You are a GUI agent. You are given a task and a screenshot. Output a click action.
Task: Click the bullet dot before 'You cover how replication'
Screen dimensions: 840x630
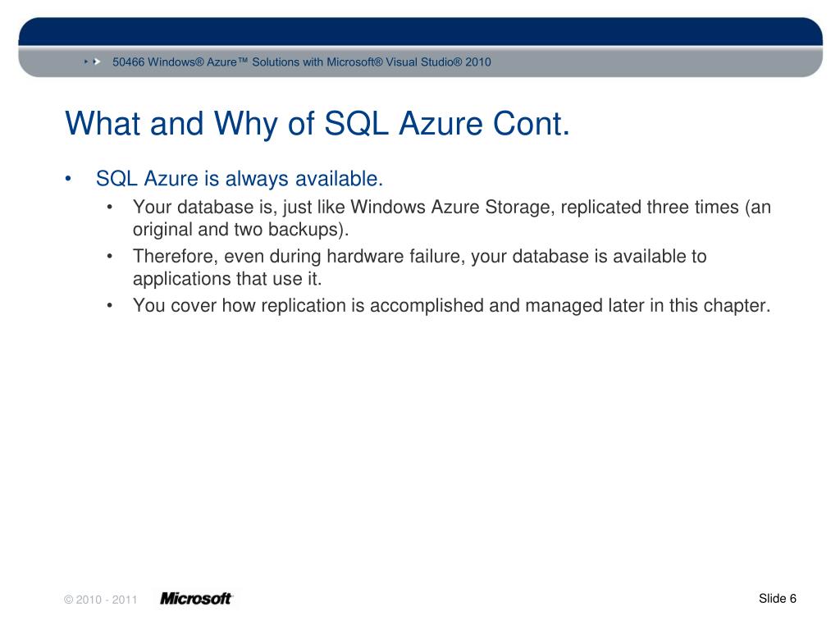110,306
